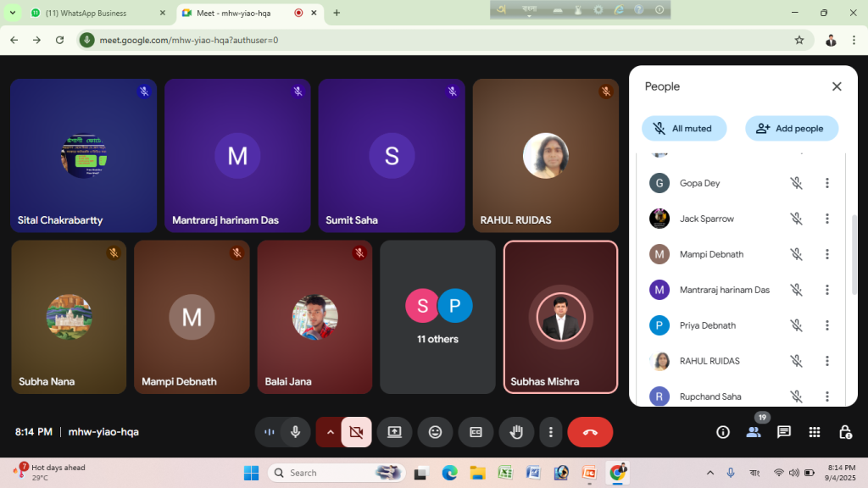Screen dimensions: 868x488
Task: Click the All muted button
Action: coord(684,129)
